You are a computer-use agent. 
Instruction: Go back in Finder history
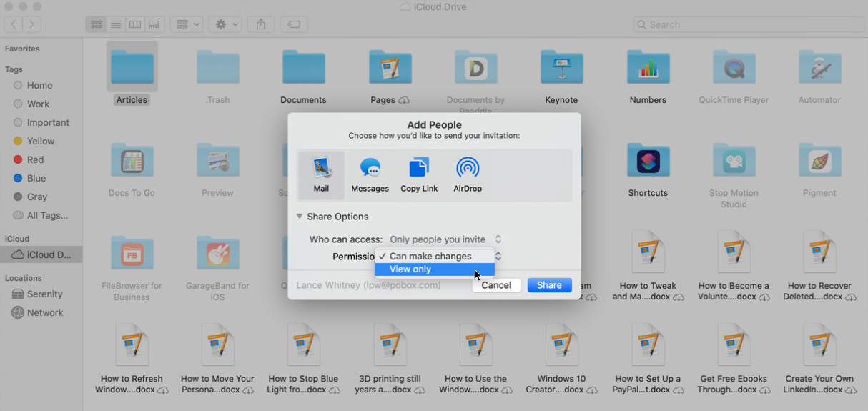[x=14, y=24]
